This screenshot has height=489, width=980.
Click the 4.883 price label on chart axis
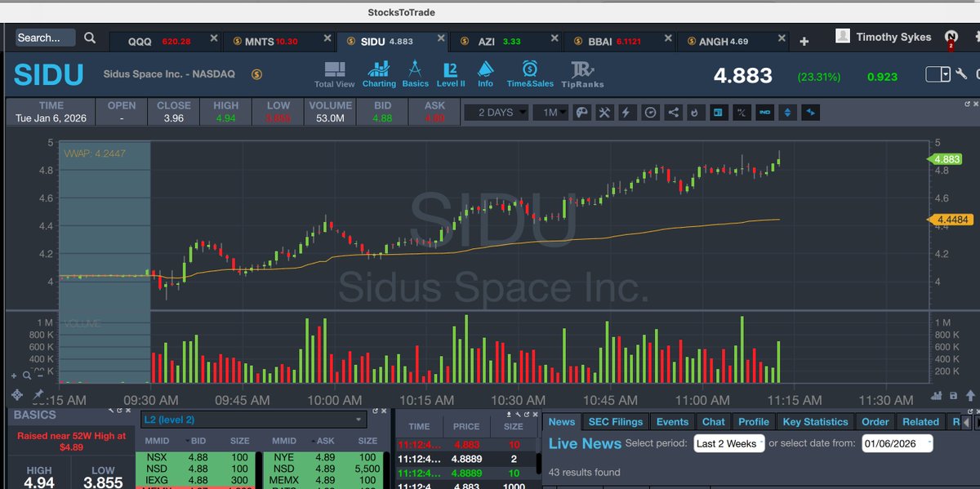(946, 160)
